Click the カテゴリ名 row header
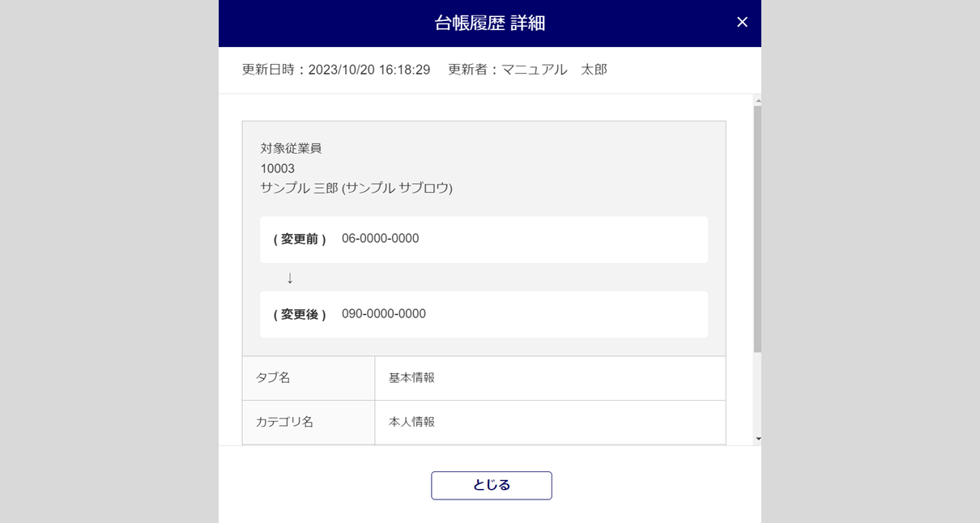 pyautogui.click(x=284, y=422)
